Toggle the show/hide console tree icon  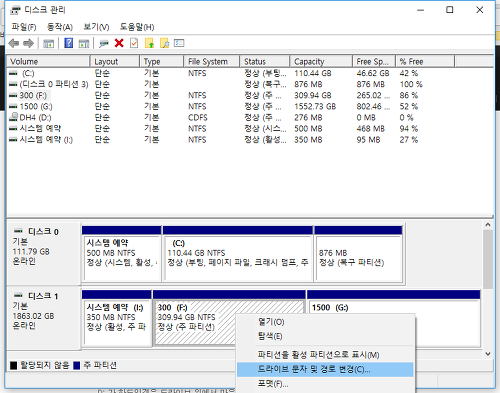[x=48, y=43]
